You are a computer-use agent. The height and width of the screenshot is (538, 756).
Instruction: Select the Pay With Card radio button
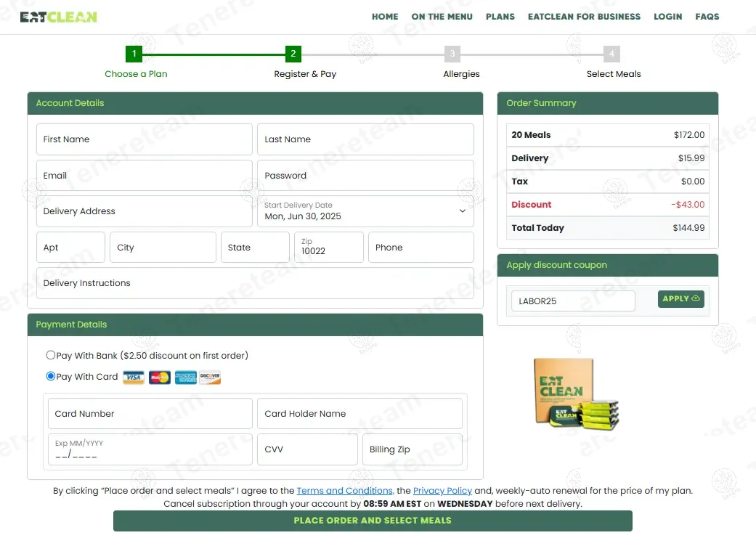point(51,377)
